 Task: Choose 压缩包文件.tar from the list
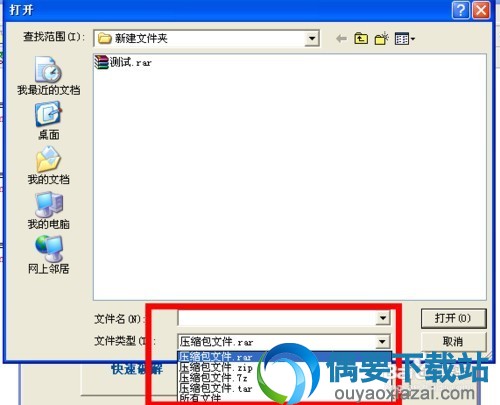pyautogui.click(x=215, y=388)
